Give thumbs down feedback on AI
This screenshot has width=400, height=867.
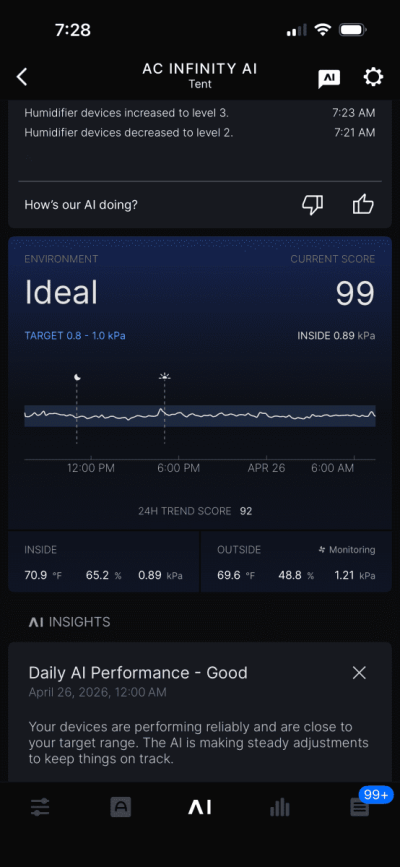pos(312,205)
